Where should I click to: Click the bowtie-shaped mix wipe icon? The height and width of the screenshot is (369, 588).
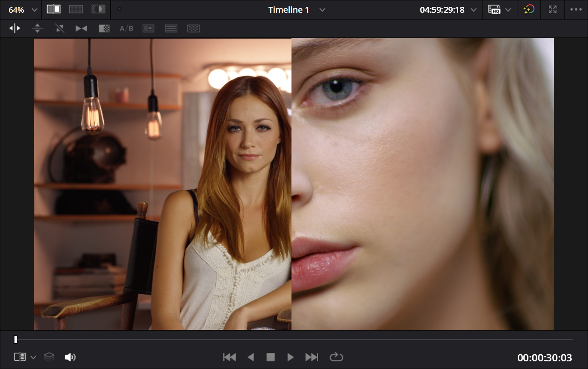(x=81, y=28)
